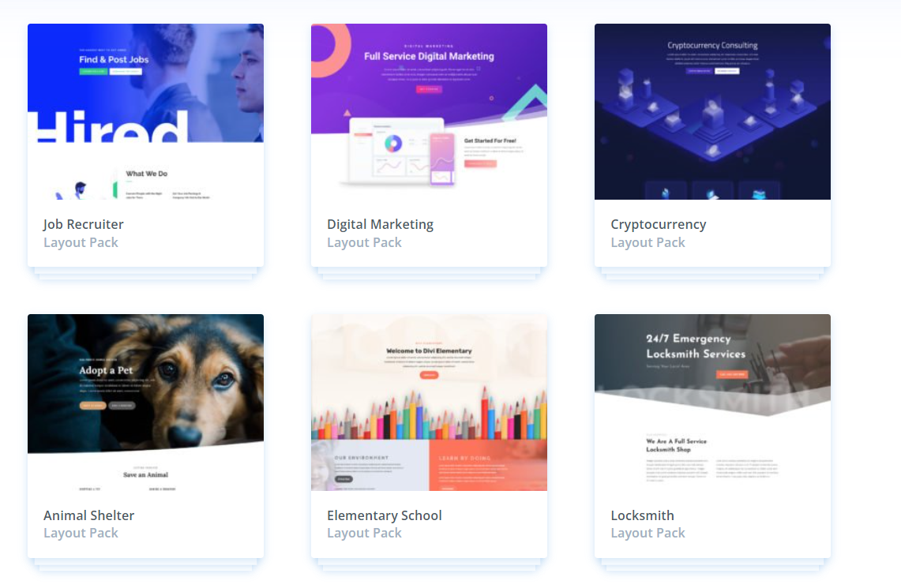Click the Hired text in Job Recruiter preview
901x588 pixels.
[113, 126]
